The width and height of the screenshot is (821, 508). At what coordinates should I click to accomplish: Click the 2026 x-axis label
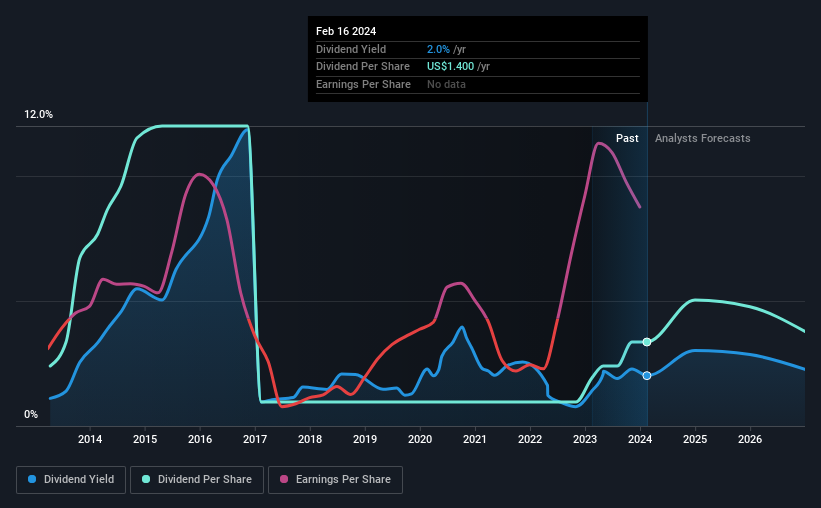[750, 439]
